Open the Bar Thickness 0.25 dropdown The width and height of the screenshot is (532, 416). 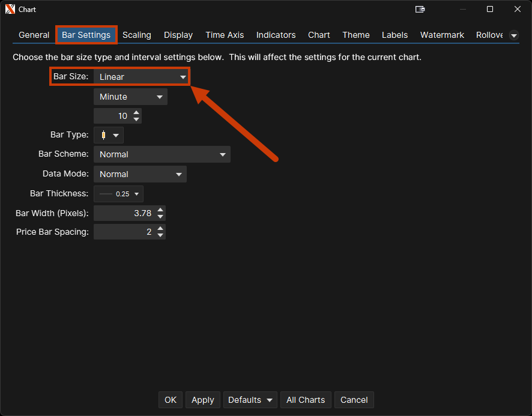pyautogui.click(x=119, y=194)
